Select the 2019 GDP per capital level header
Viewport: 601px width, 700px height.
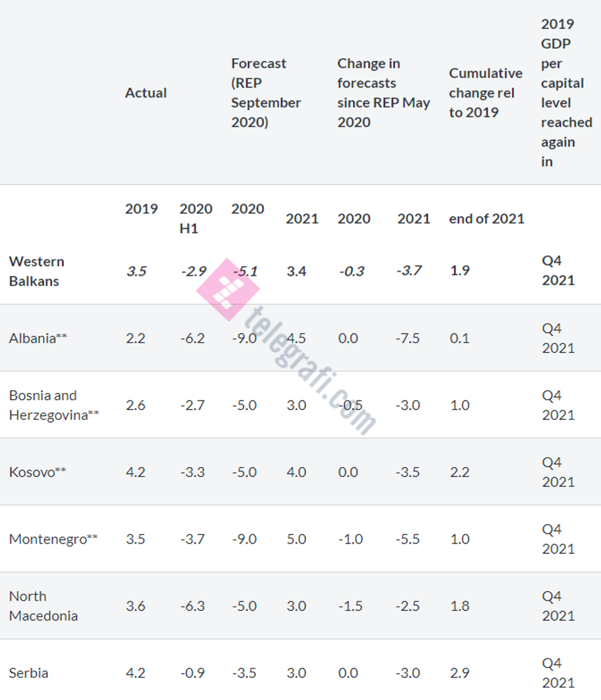566,93
